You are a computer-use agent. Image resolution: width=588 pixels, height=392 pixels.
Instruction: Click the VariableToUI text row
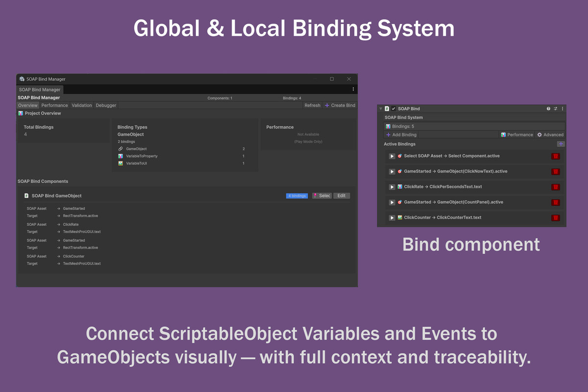click(x=137, y=163)
